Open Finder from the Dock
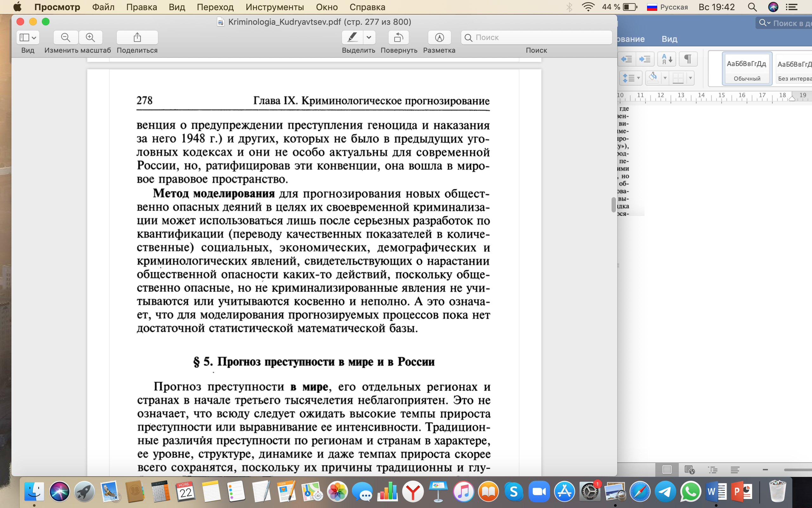This screenshot has width=812, height=508. 34,492
